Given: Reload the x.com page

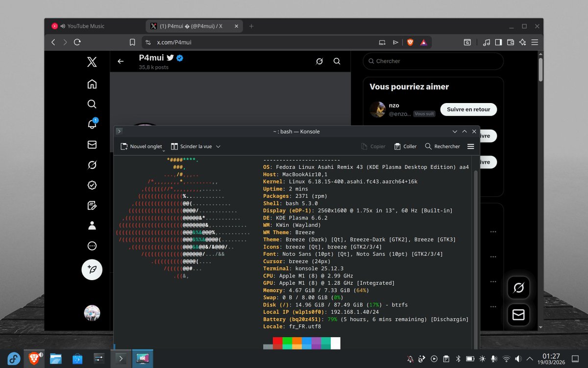Looking at the screenshot, I should [x=77, y=42].
